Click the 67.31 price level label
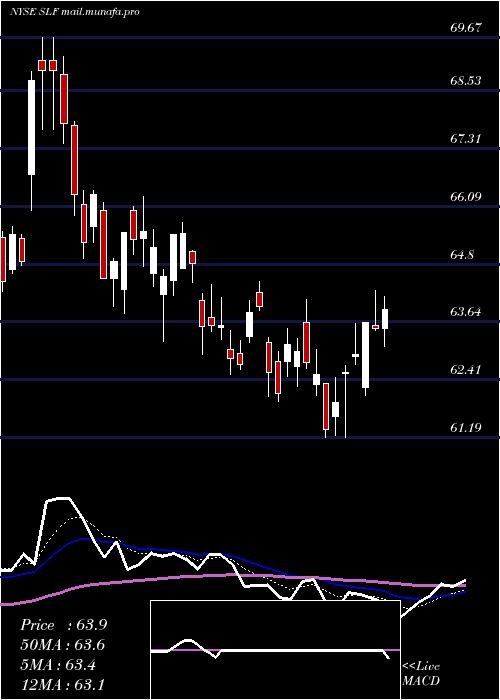Image resolution: width=500 pixels, height=700 pixels. point(466,139)
